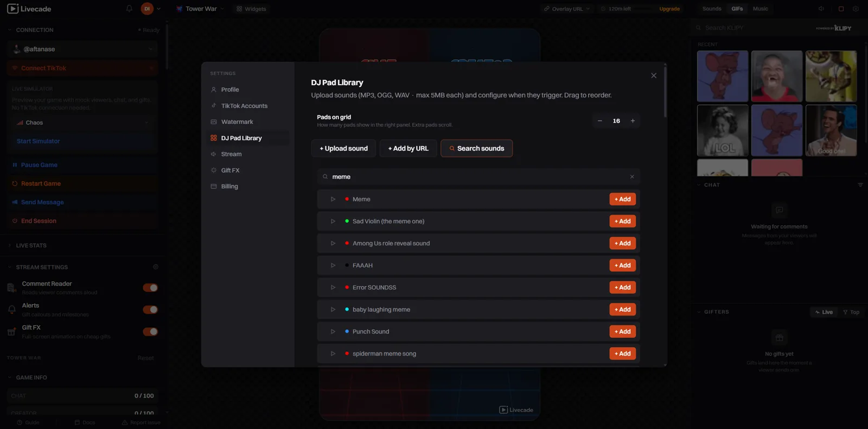868x429 pixels.
Task: Add the Punch Sound
Action: 622,332
